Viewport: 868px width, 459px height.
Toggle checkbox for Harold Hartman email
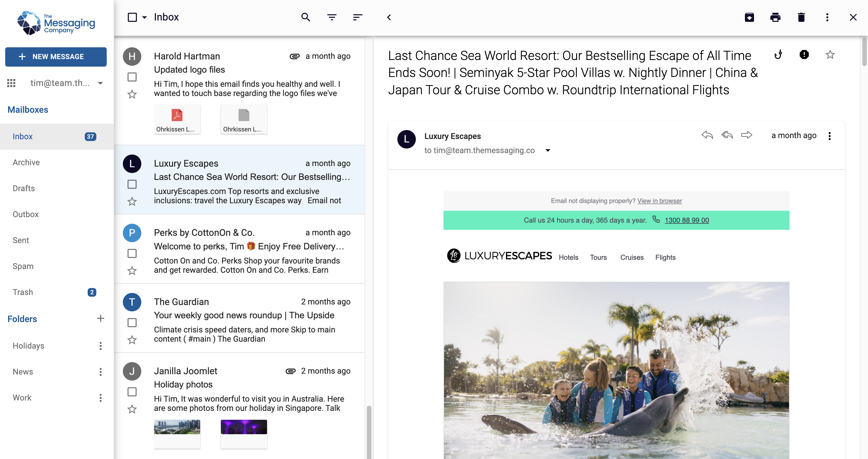click(132, 78)
